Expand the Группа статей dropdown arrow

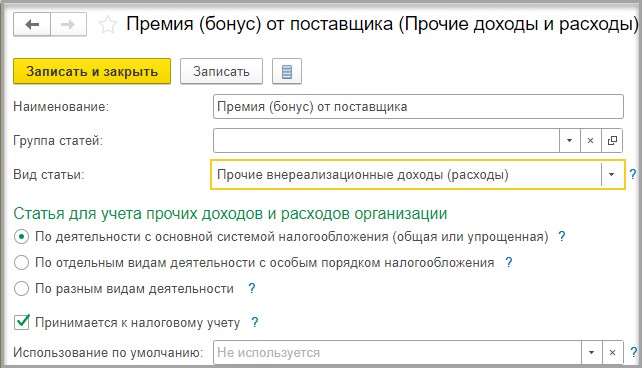(x=570, y=140)
